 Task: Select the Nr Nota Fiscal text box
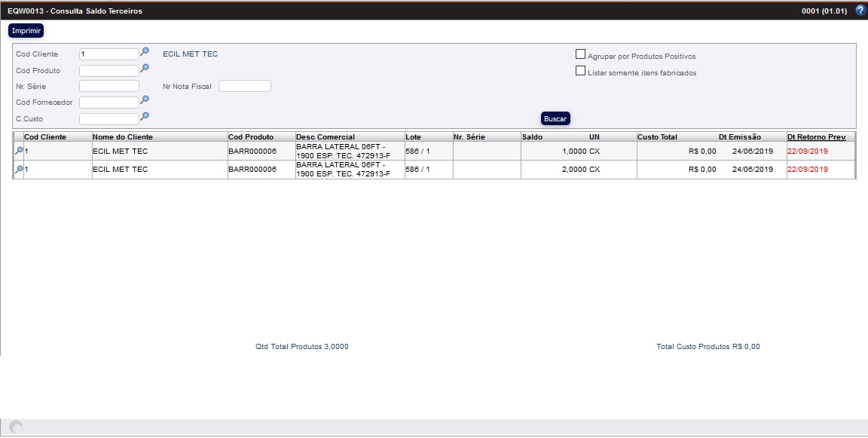(x=244, y=86)
